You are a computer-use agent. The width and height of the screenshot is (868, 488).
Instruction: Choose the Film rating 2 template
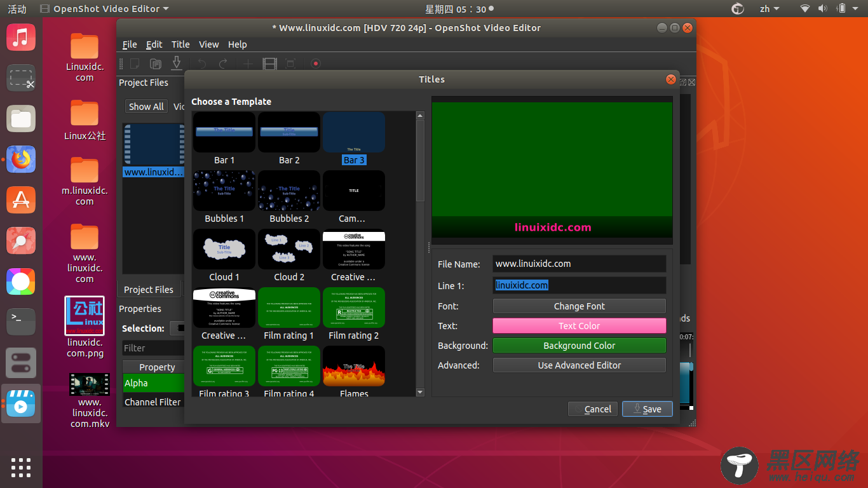[x=354, y=315]
